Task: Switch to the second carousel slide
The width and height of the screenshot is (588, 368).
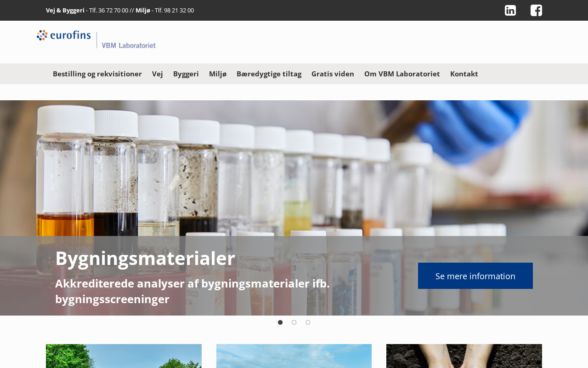Action: [x=294, y=322]
